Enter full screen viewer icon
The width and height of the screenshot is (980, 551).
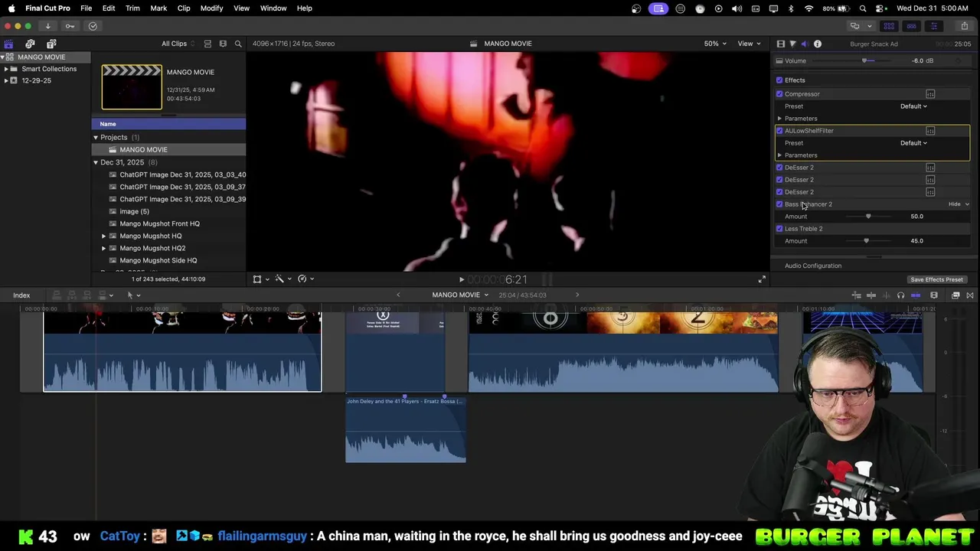(762, 279)
